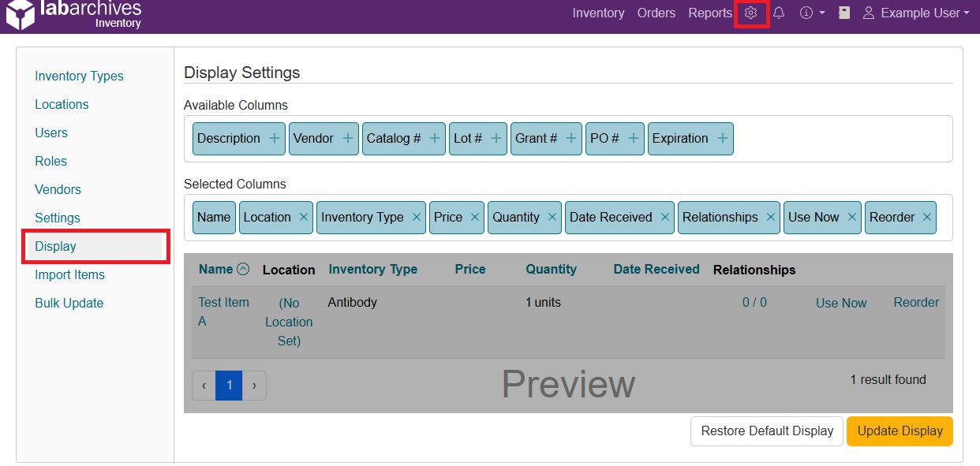Open the Example User account menu

(x=915, y=13)
